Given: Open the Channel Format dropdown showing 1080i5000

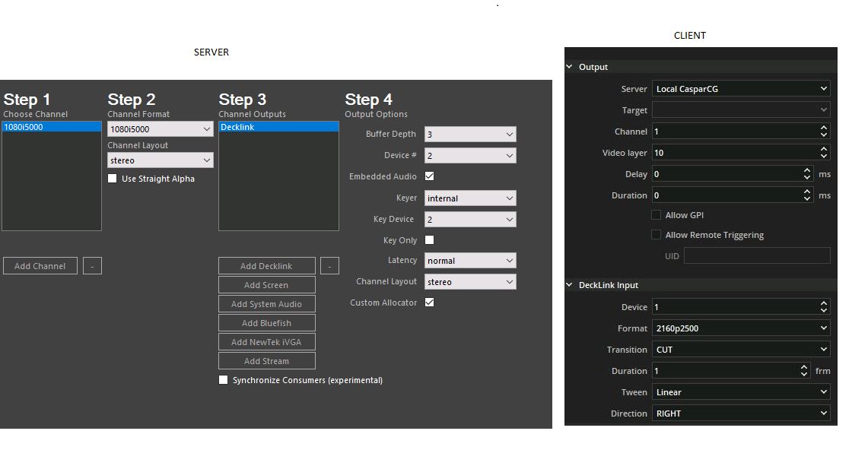Looking at the screenshot, I should 160,128.
